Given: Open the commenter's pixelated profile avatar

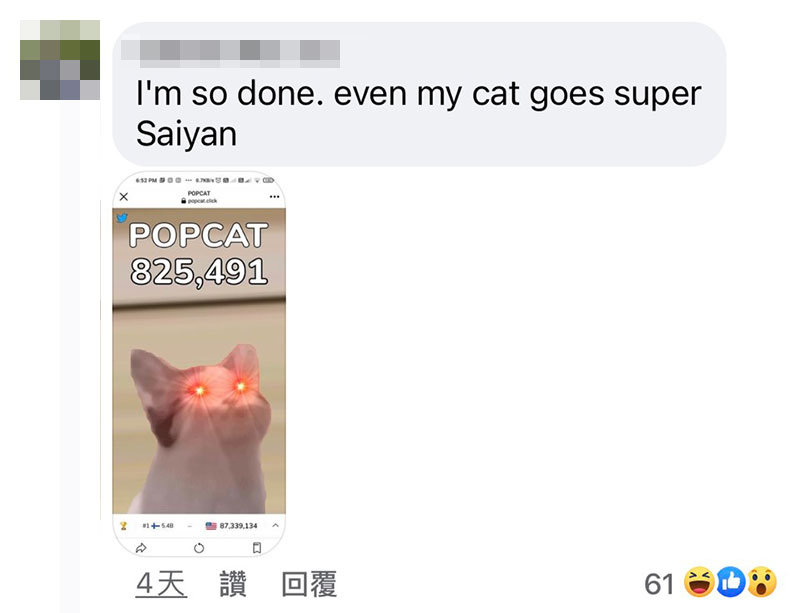Looking at the screenshot, I should pos(60,60).
